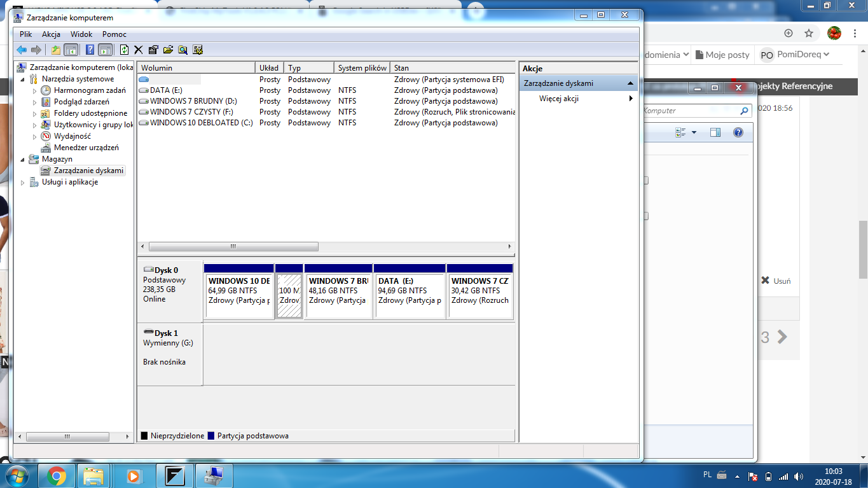Collapse the Narzędzia systemowe tree node
The image size is (868, 488).
(x=24, y=79)
